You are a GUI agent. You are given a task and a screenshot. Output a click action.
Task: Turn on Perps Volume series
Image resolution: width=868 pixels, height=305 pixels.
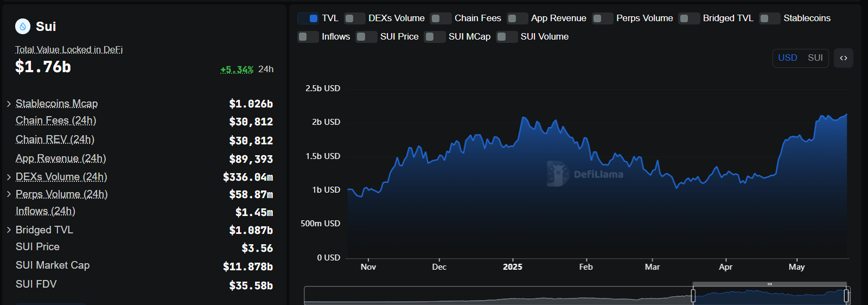pyautogui.click(x=603, y=18)
